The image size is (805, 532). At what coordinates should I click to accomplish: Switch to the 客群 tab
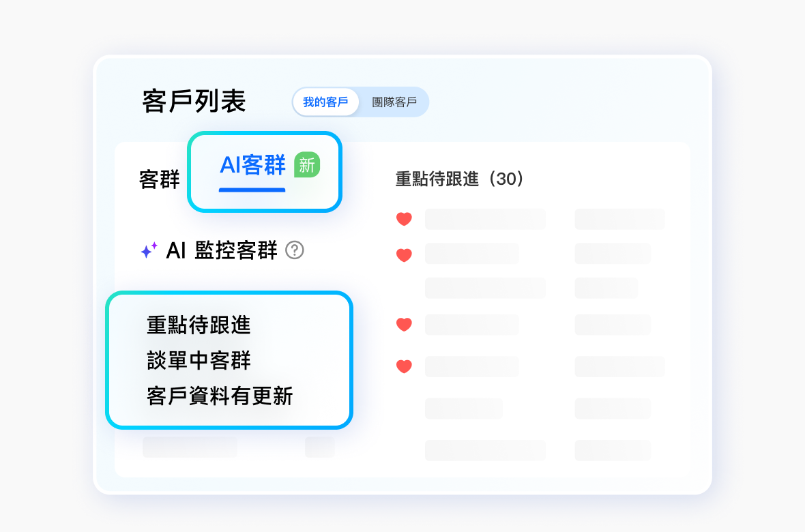coord(160,179)
